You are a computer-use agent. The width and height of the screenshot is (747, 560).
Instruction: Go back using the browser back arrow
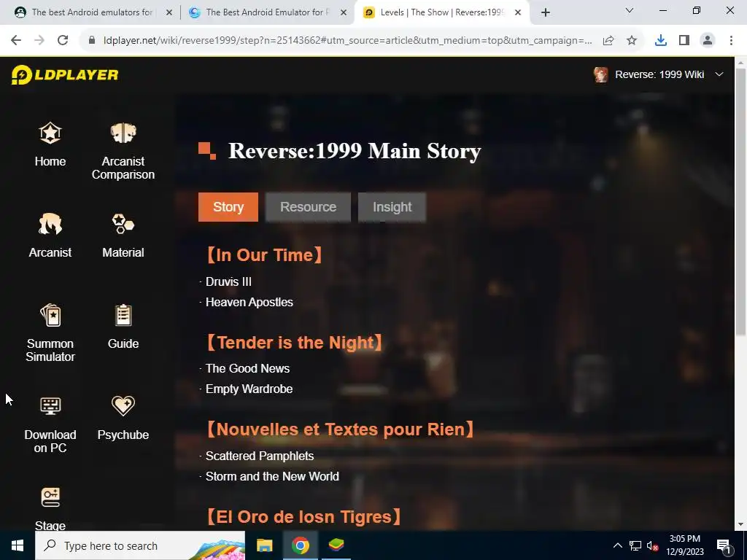point(16,41)
